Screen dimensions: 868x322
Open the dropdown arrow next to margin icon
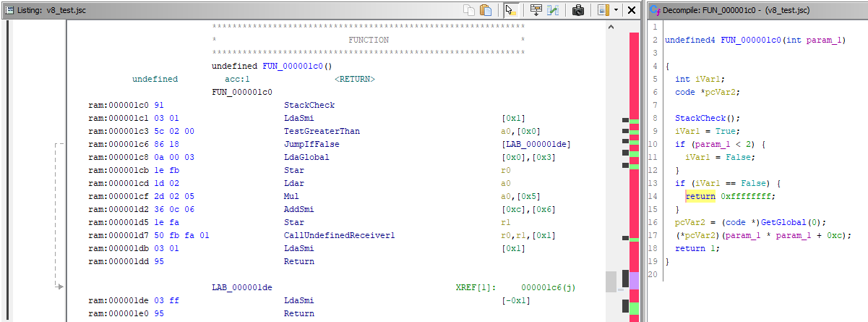(x=615, y=10)
